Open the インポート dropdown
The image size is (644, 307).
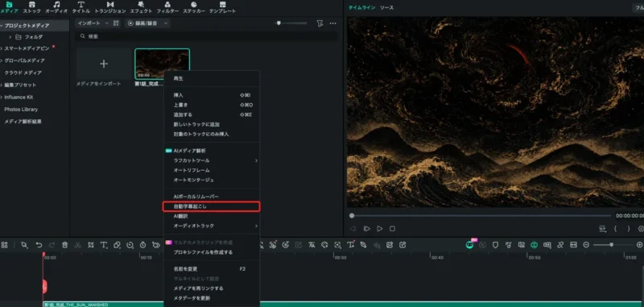pyautogui.click(x=93, y=23)
